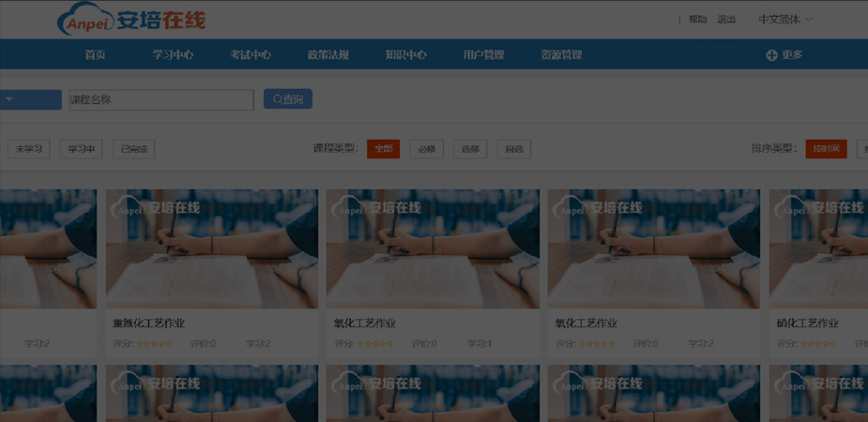Open the 帮助 help link

point(697,20)
